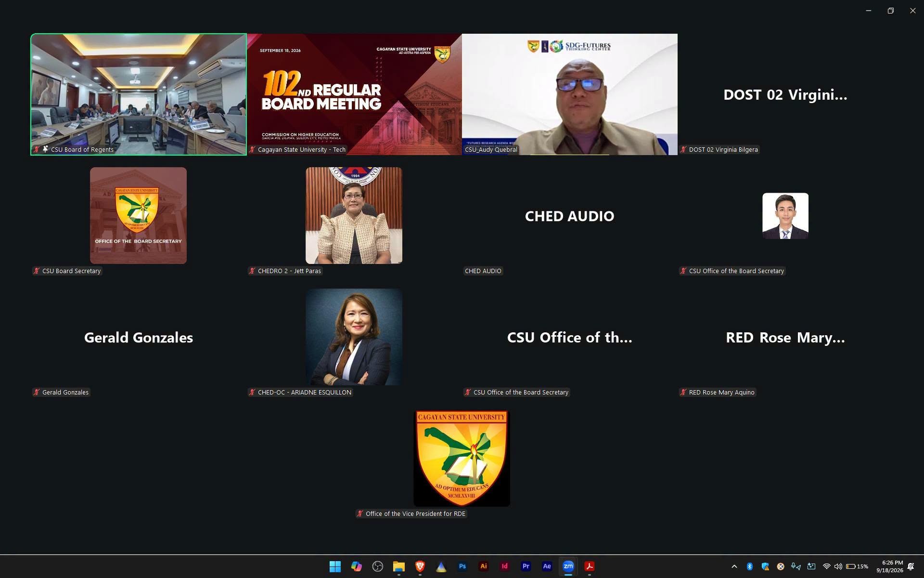
Task: Launch Adobe Illustrator from the taskbar
Action: 483,566
